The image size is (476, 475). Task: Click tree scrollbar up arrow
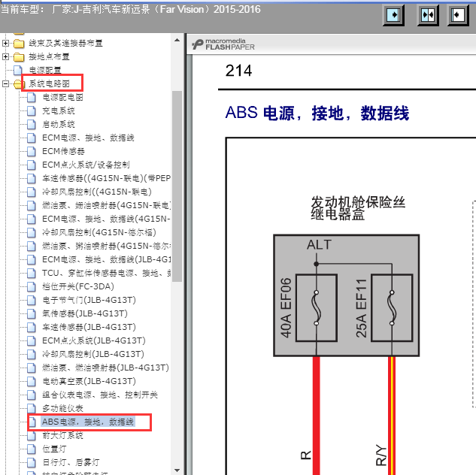point(177,40)
